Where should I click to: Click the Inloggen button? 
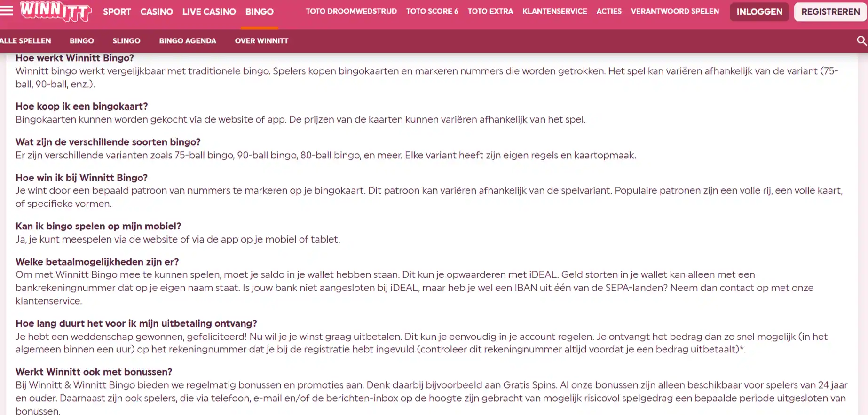759,12
